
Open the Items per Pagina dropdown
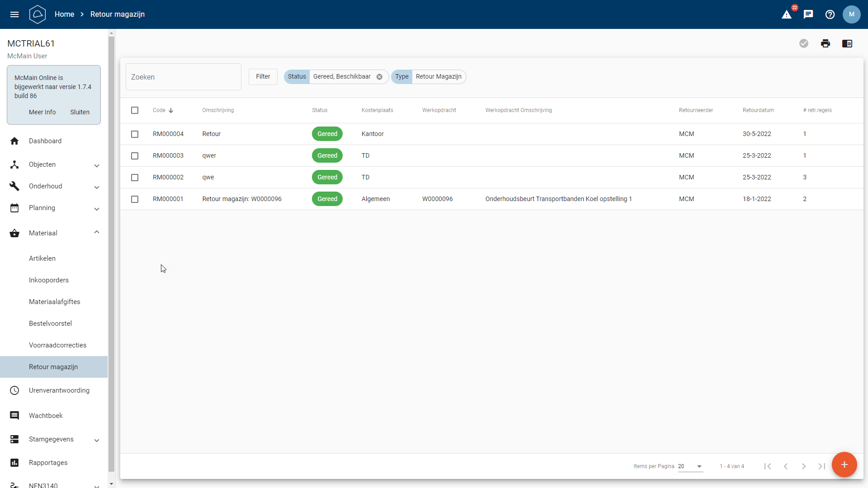[x=690, y=466]
